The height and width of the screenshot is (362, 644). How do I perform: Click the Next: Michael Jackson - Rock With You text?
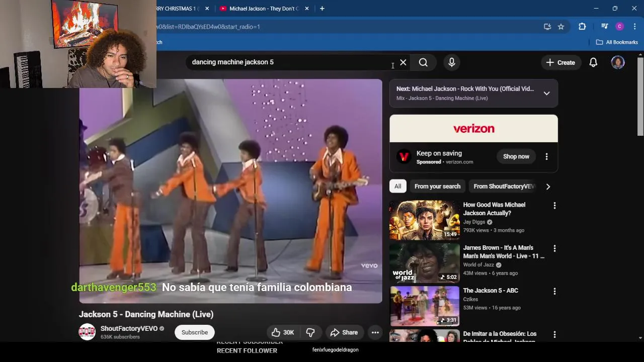pyautogui.click(x=465, y=89)
